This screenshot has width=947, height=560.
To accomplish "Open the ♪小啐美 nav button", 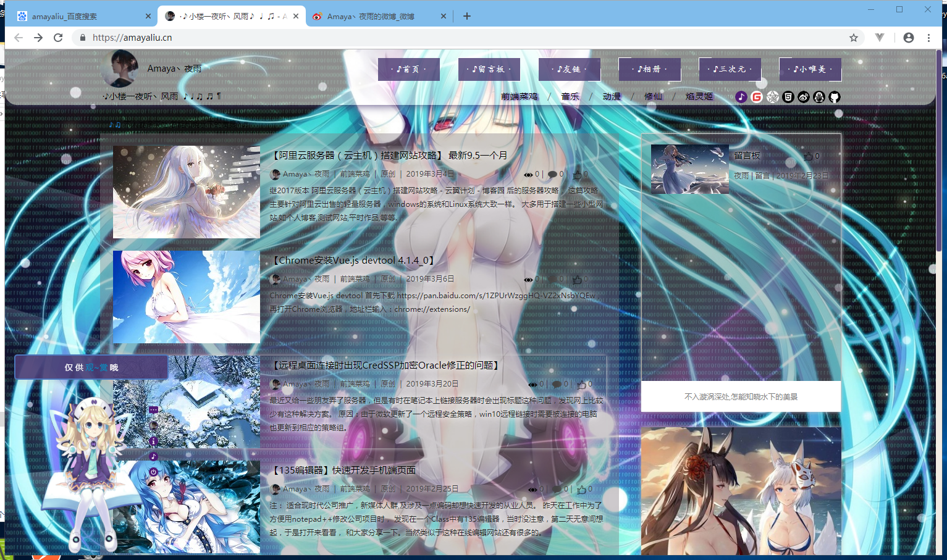I will click(810, 69).
